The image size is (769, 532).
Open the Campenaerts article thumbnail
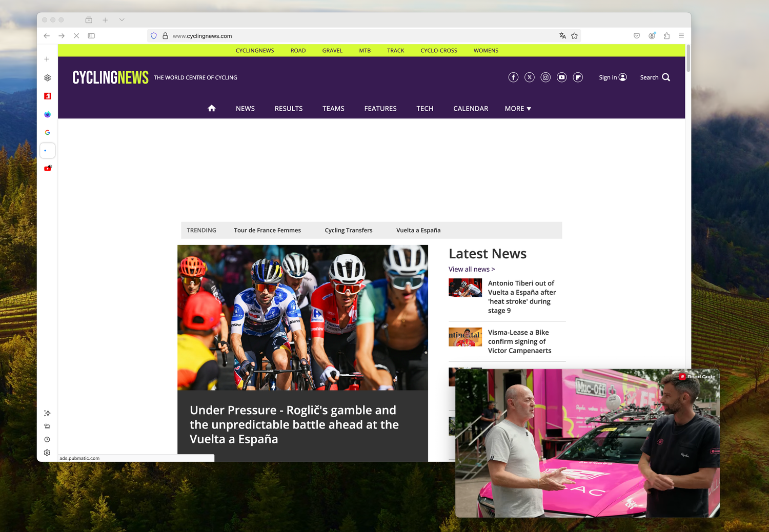click(x=465, y=337)
